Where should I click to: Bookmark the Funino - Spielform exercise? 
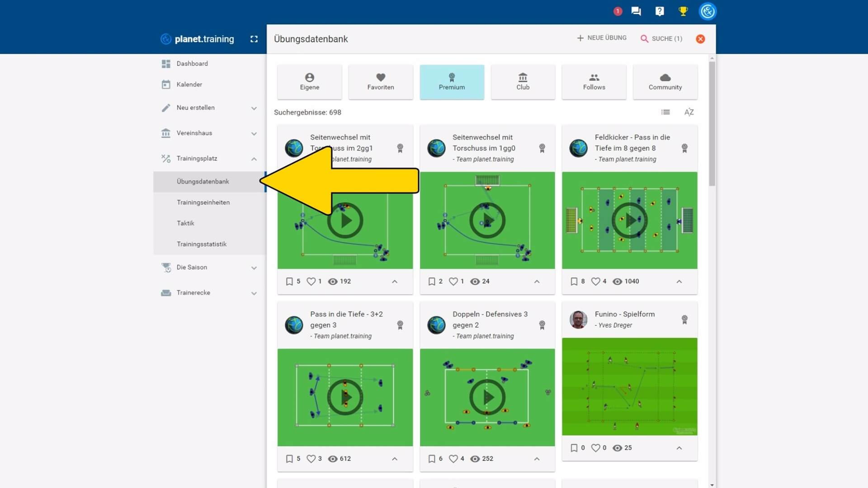pyautogui.click(x=574, y=448)
